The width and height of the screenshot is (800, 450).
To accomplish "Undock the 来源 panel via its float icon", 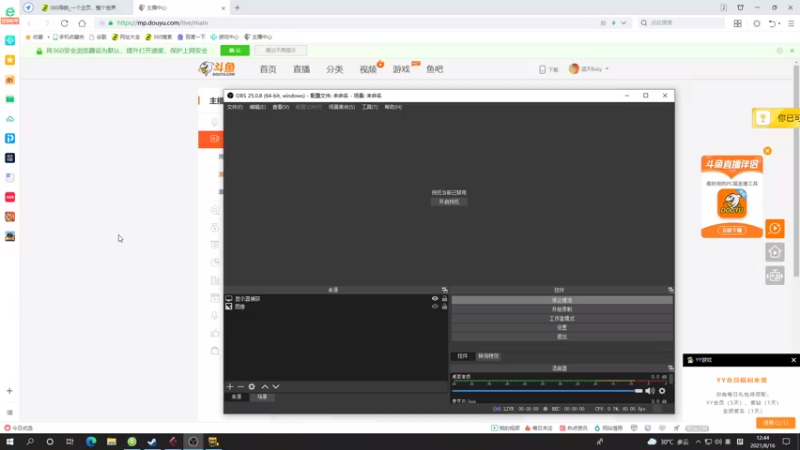I will [444, 290].
